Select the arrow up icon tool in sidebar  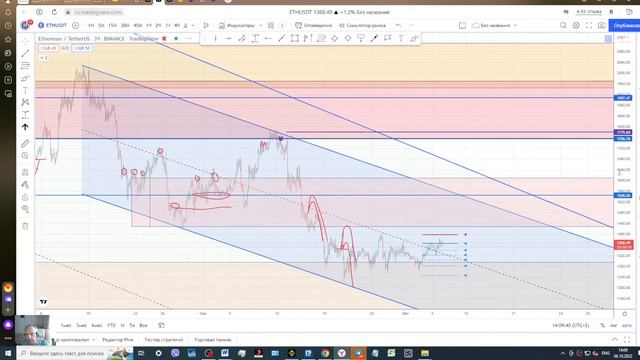[x=25, y=127]
